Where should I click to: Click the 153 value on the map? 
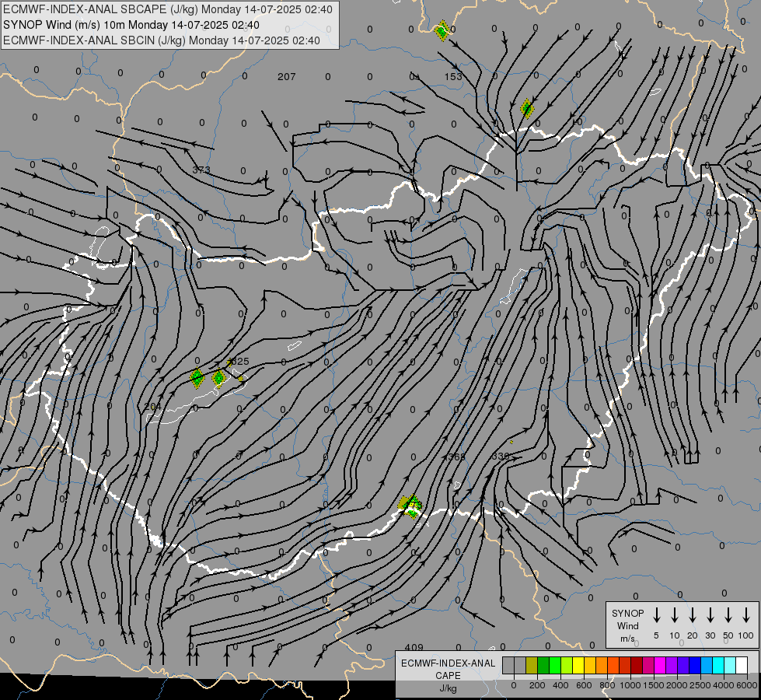tap(453, 77)
